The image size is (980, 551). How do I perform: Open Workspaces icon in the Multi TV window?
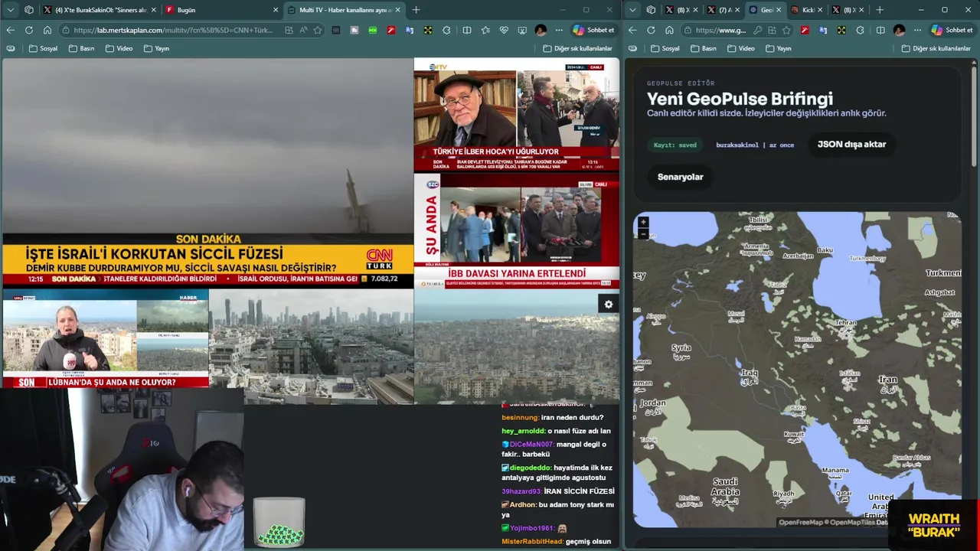(x=29, y=10)
